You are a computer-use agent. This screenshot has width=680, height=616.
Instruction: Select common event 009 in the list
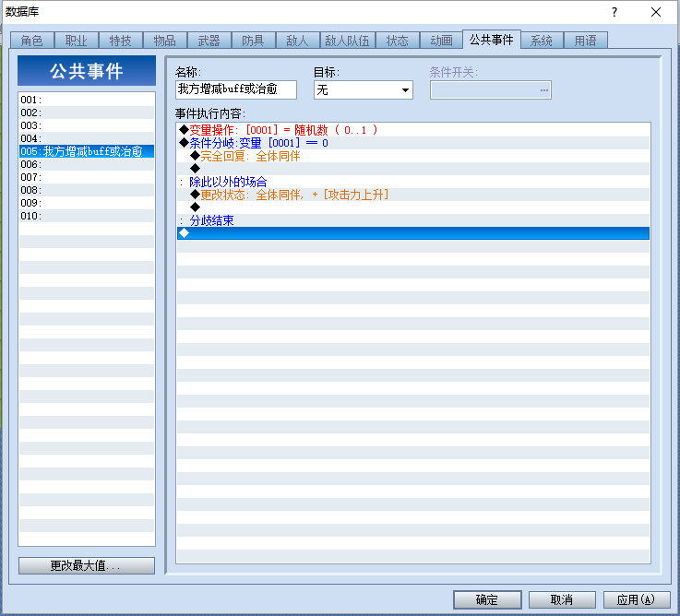point(87,203)
